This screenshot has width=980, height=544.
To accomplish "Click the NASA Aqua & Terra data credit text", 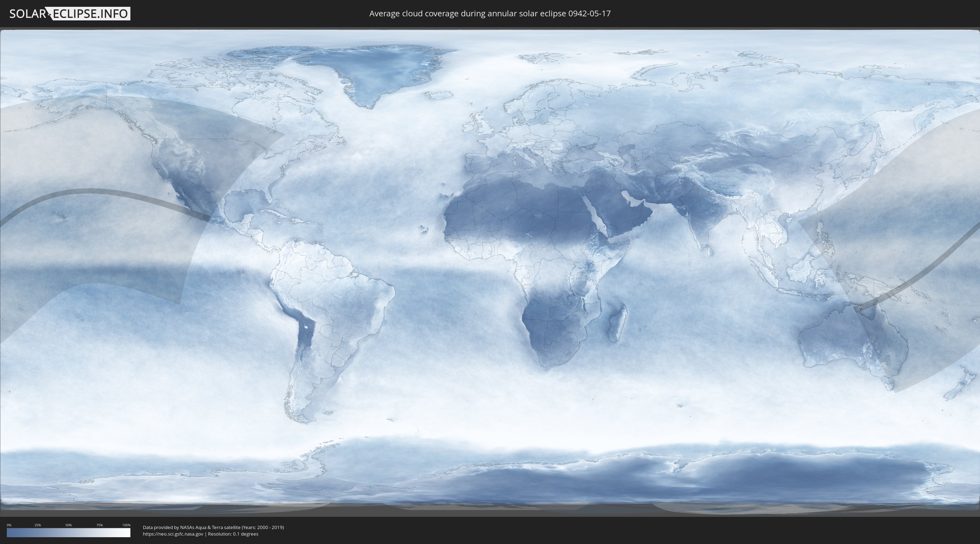I will [x=213, y=527].
